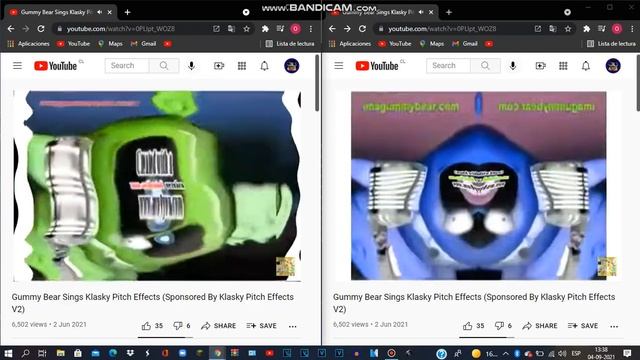This screenshot has height=360, width=640.
Task: Open notifications bell in right window
Action: pos(586,66)
